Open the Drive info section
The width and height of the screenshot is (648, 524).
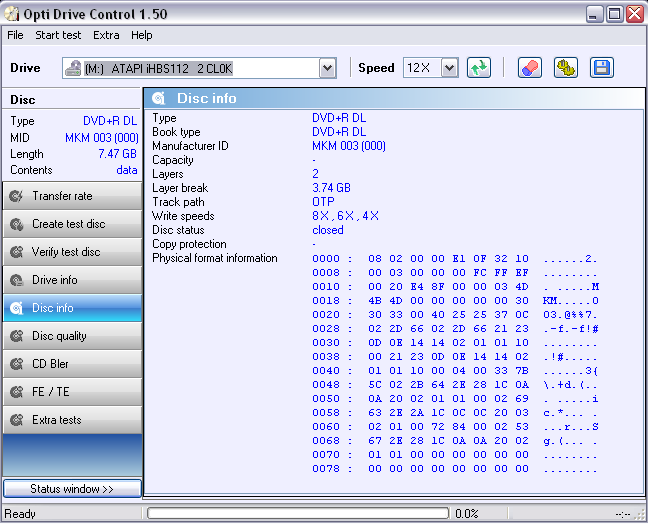click(73, 280)
